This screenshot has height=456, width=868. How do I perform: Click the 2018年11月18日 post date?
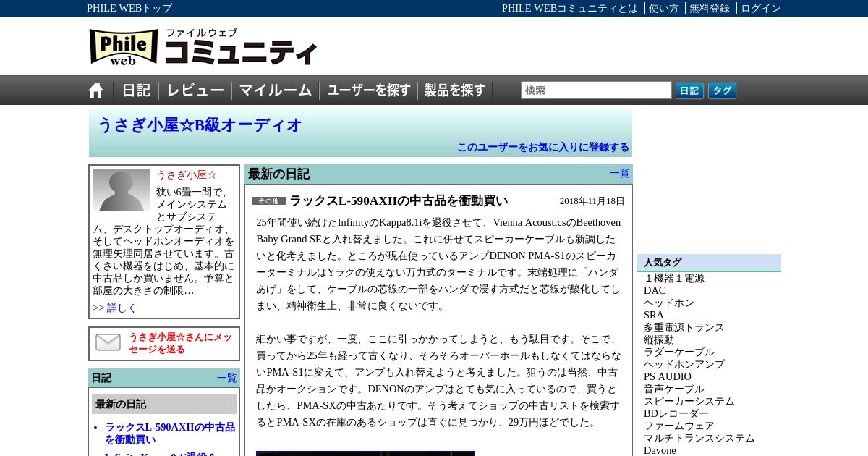pyautogui.click(x=592, y=201)
